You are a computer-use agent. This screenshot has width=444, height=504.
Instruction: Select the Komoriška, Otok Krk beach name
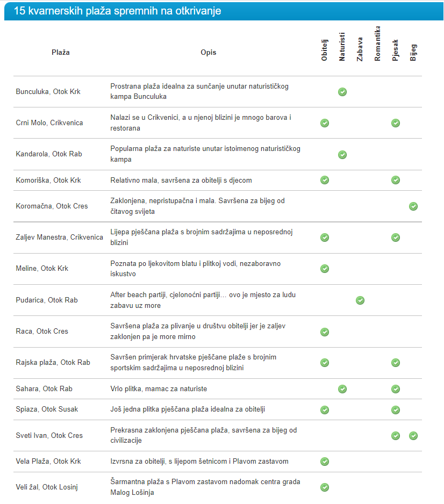[48, 181]
